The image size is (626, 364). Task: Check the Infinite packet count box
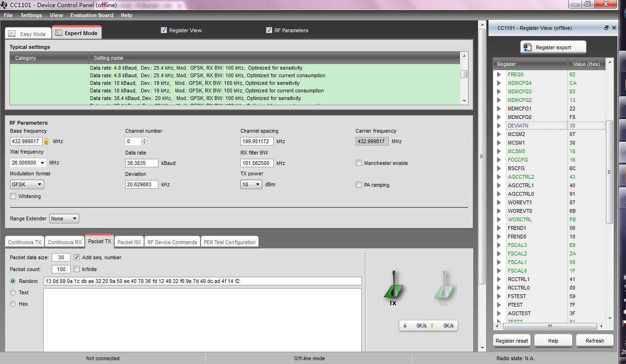pyautogui.click(x=76, y=269)
